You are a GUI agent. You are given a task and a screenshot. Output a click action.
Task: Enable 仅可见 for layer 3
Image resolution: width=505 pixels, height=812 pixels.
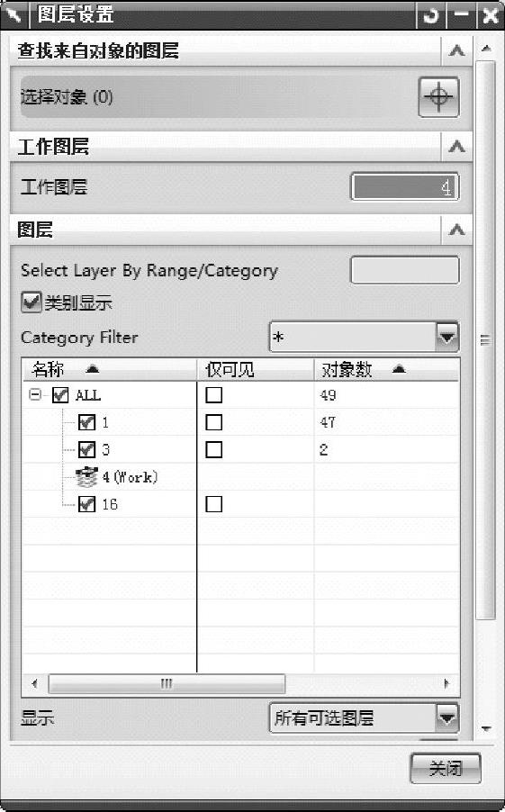point(214,449)
